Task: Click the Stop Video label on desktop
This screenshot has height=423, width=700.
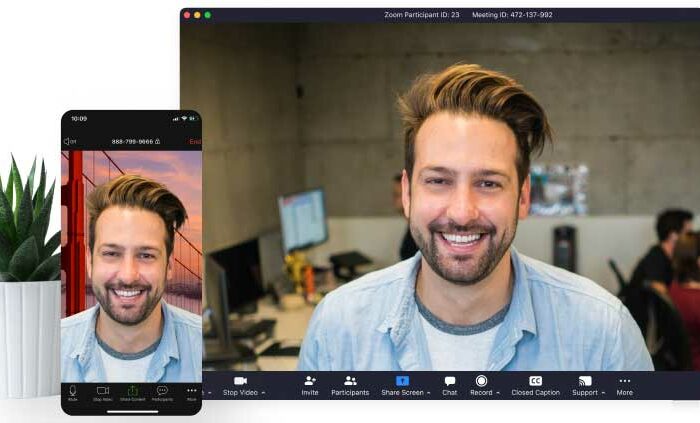Action: click(240, 393)
